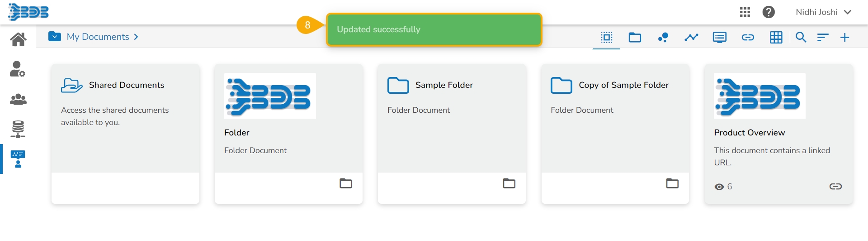Viewport: 868px width, 241px height.
Task: Click the apps grid icon
Action: [x=745, y=12]
